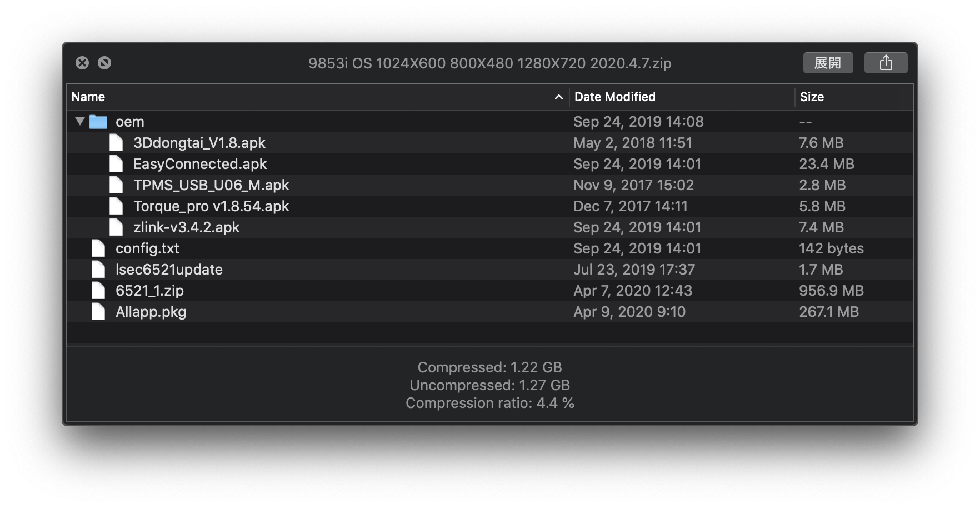Collapse the oem folder disclosure triangle
This screenshot has height=508, width=980.
(80, 121)
